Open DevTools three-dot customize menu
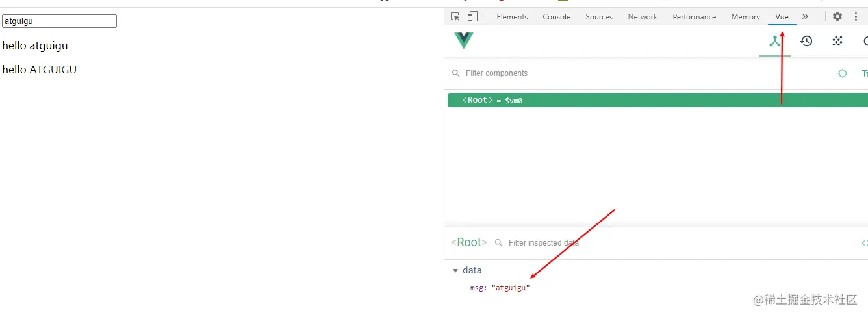 click(856, 17)
